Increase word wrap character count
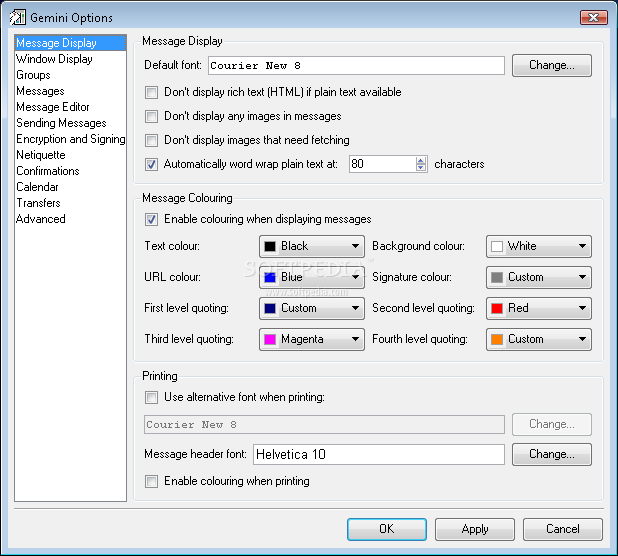The height and width of the screenshot is (556, 618). (x=421, y=160)
